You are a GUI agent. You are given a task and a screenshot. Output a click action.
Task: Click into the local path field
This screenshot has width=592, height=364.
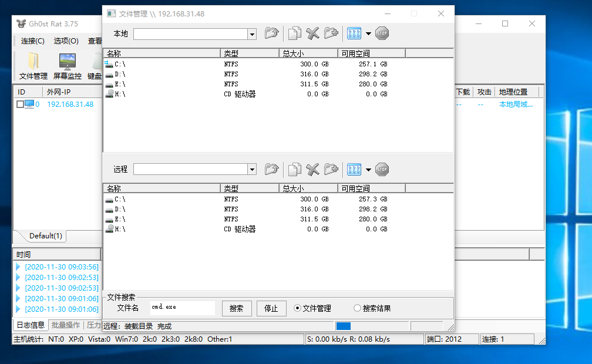pyautogui.click(x=191, y=34)
